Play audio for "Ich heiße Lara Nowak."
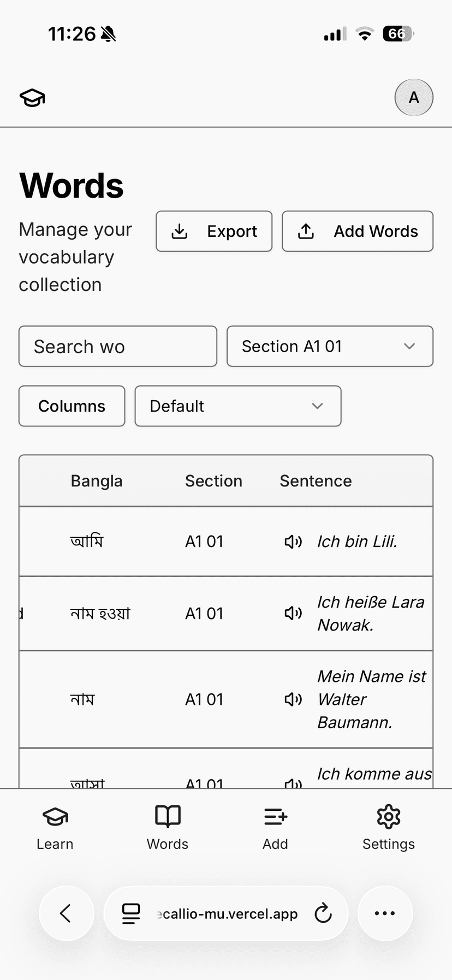This screenshot has height=980, width=452. point(293,614)
